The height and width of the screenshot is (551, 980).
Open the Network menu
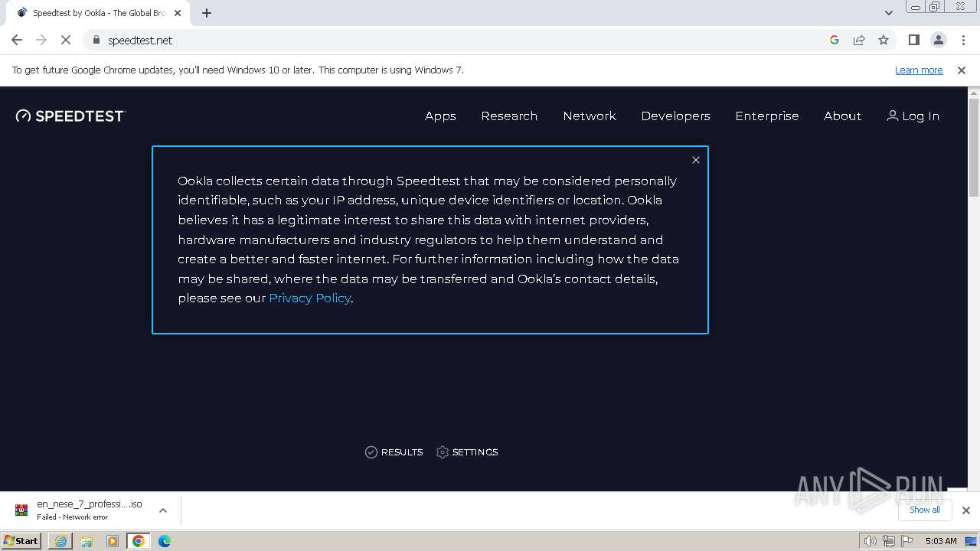point(590,116)
